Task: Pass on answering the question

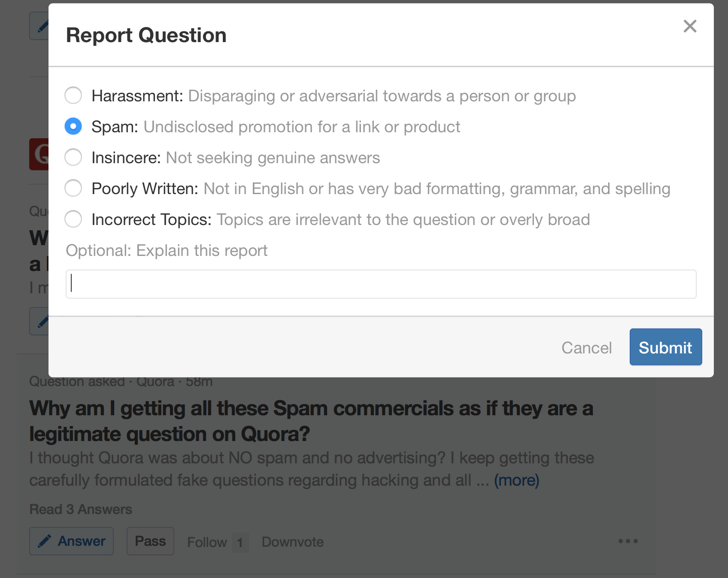Action: point(150,541)
